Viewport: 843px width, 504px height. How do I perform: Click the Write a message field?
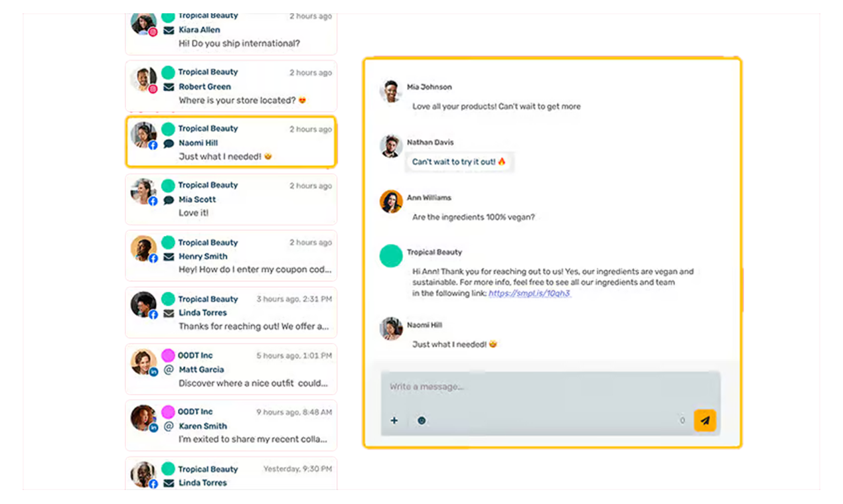[x=550, y=387]
